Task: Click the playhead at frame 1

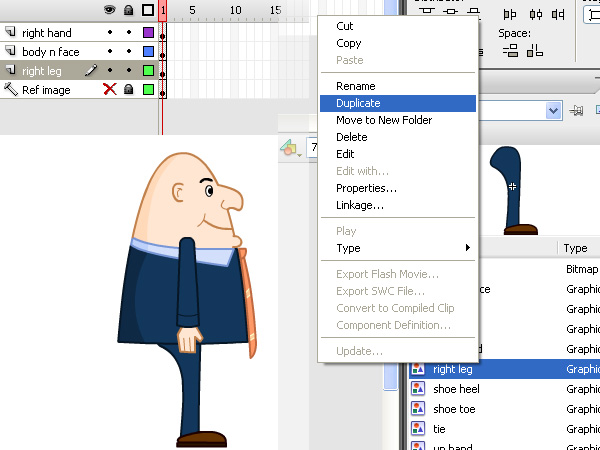Action: [x=163, y=10]
